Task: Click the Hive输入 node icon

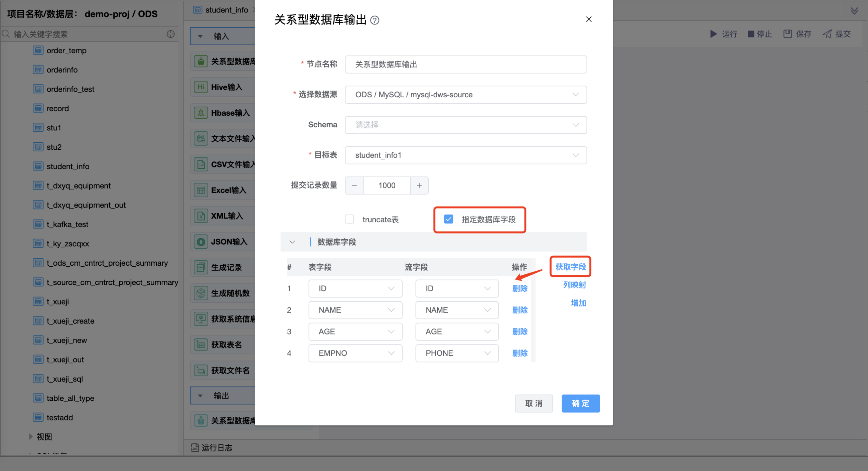Action: click(x=201, y=87)
